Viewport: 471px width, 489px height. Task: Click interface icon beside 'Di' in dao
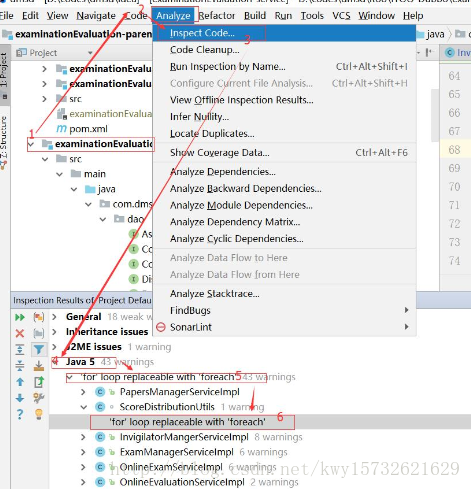(x=134, y=279)
